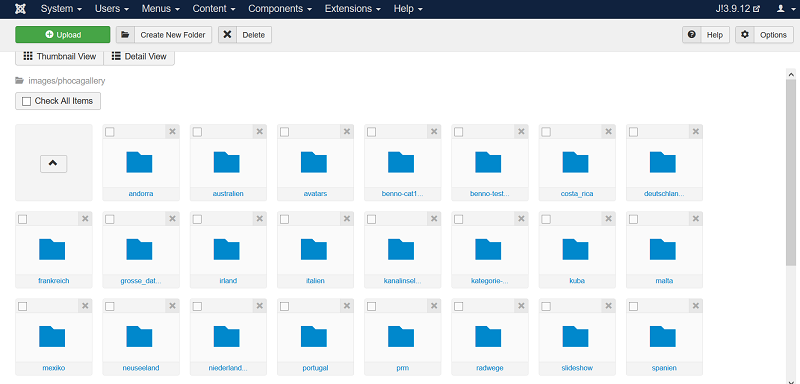Delete the mexiko folder with its X

point(85,306)
